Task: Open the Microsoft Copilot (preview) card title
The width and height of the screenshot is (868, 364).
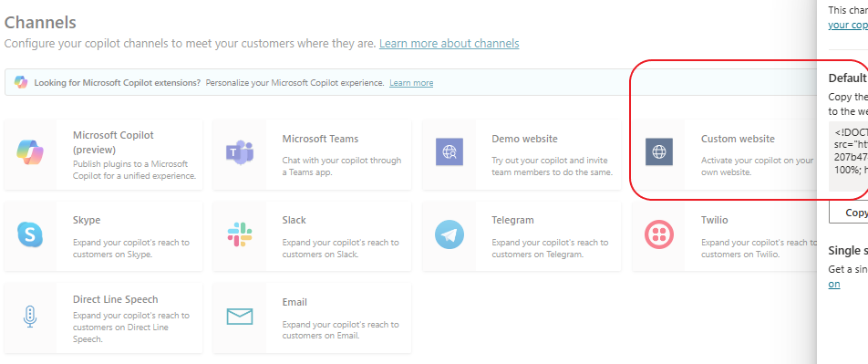Action: point(113,142)
